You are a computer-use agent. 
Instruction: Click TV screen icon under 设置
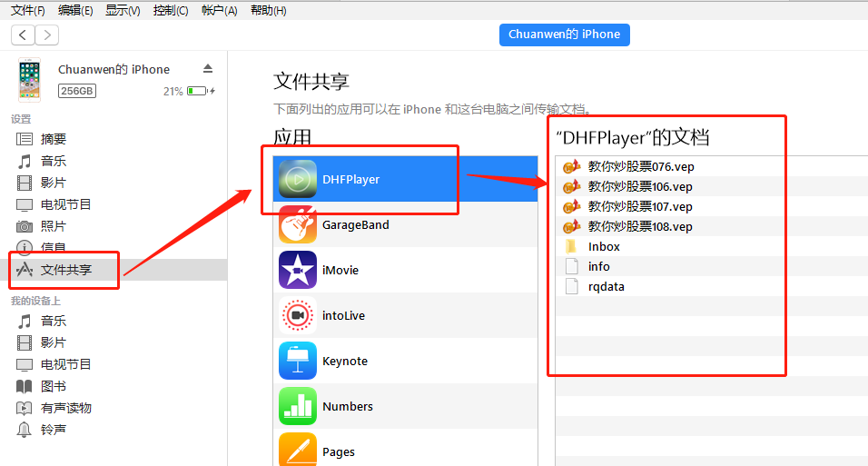tap(25, 205)
